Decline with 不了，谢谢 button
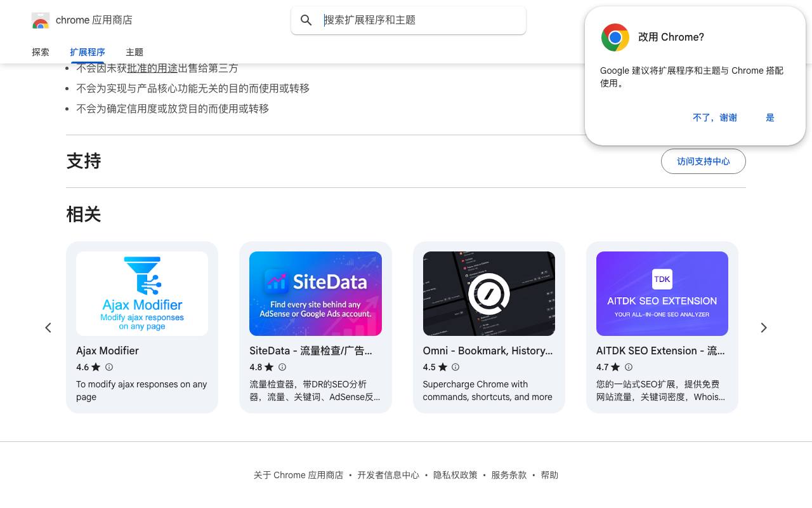Viewport: 812px width, 508px height. (715, 117)
